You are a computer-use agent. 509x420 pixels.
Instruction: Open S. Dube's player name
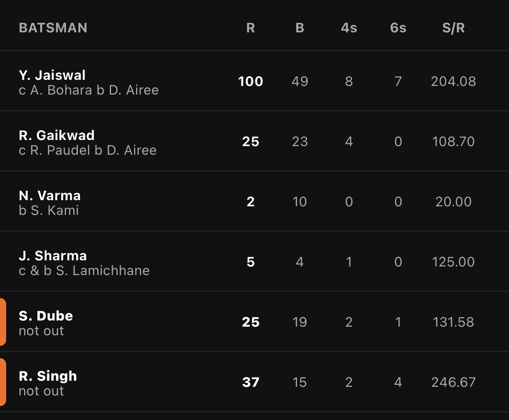46,316
